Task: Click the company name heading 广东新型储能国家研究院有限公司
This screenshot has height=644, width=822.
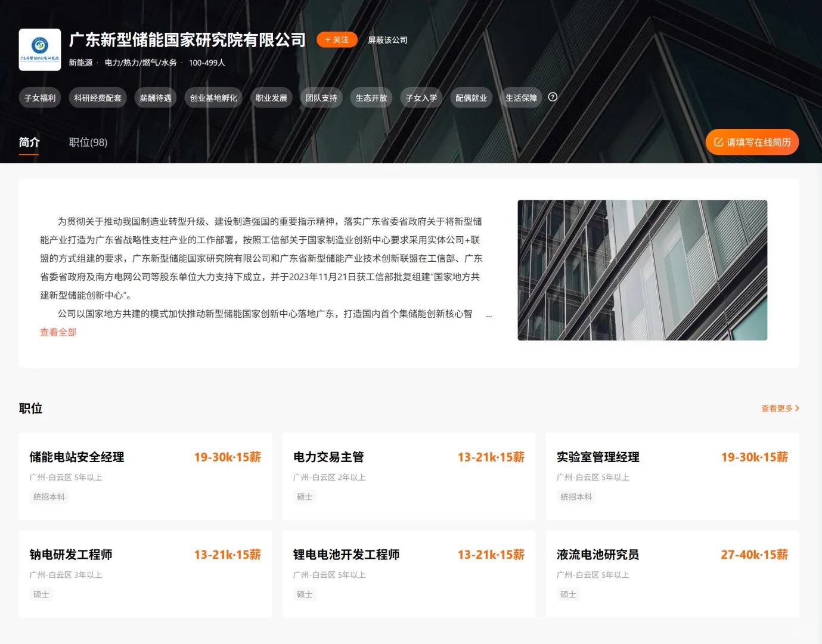Action: click(x=187, y=40)
